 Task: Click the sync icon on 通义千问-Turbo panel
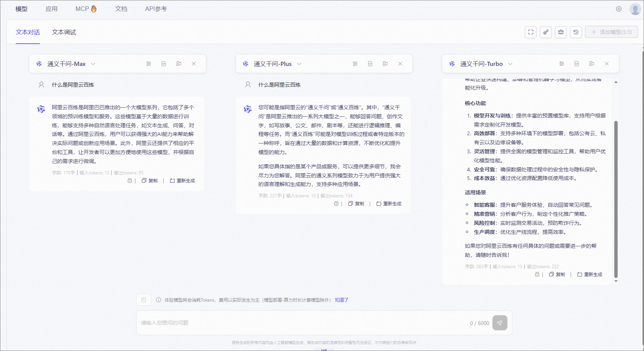(x=592, y=64)
